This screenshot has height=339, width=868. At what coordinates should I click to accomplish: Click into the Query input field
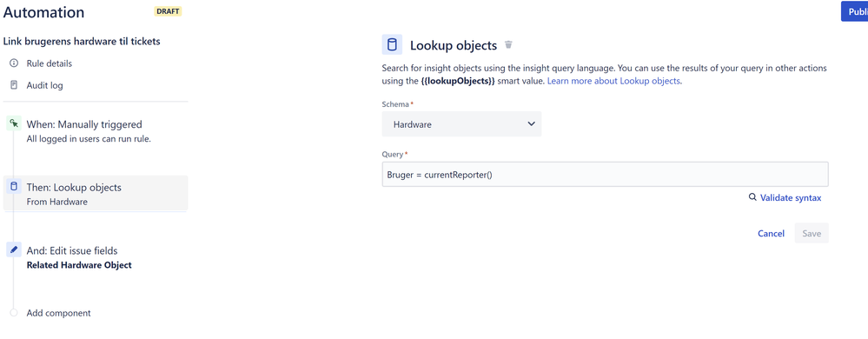point(605,174)
